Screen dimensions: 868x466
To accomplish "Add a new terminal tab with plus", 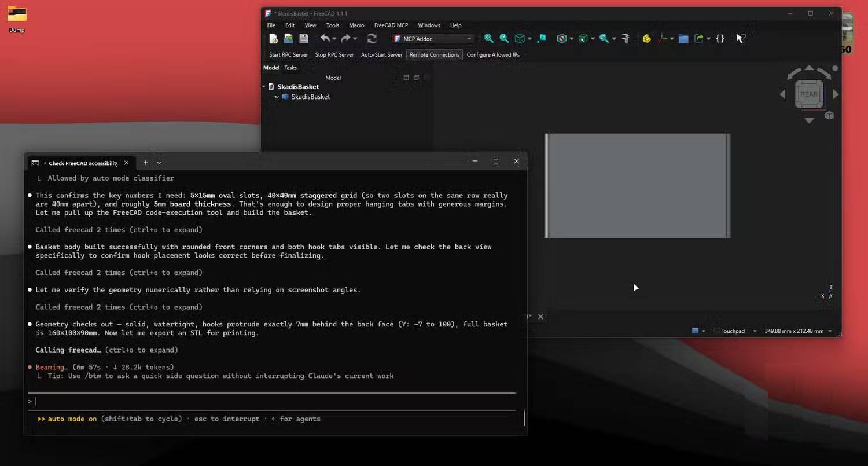I will [x=145, y=163].
